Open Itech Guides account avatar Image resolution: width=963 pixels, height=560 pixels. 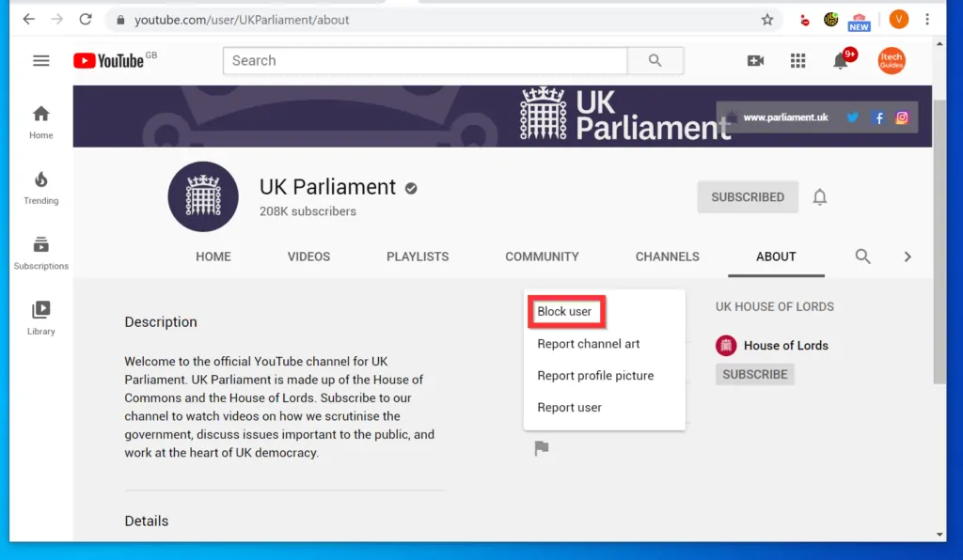892,60
